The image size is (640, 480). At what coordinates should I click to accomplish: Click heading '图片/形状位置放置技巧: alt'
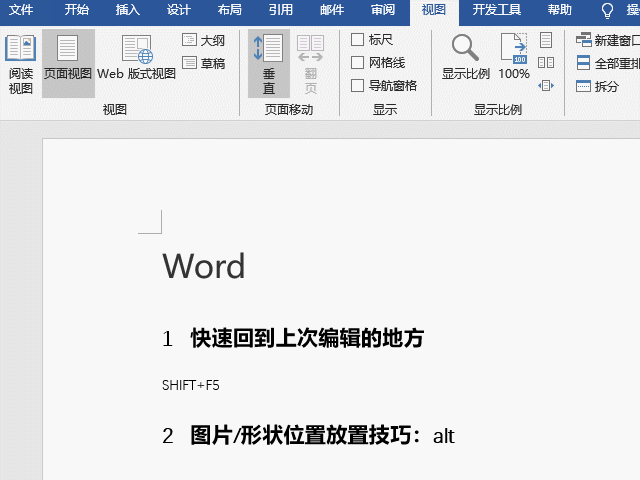322,435
